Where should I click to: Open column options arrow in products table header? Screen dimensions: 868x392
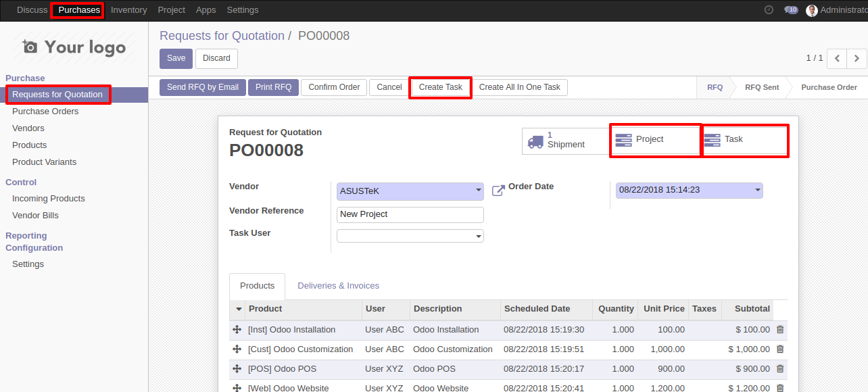pyautogui.click(x=238, y=310)
